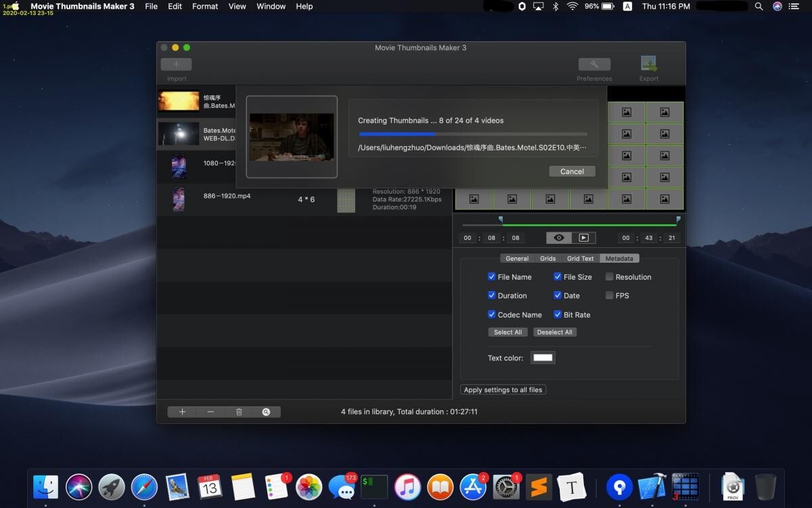Open App Store from the Dock
Viewport: 812px width, 508px height.
click(x=473, y=486)
